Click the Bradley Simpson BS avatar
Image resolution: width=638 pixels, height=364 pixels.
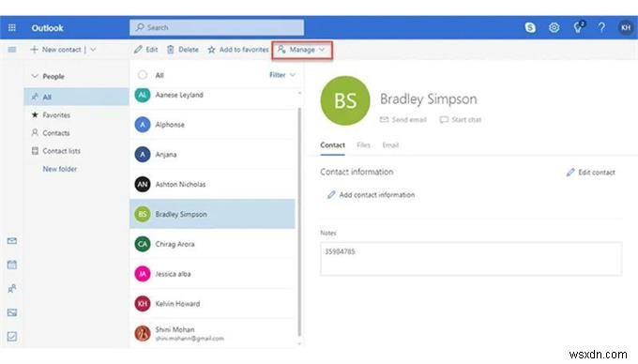pos(143,214)
